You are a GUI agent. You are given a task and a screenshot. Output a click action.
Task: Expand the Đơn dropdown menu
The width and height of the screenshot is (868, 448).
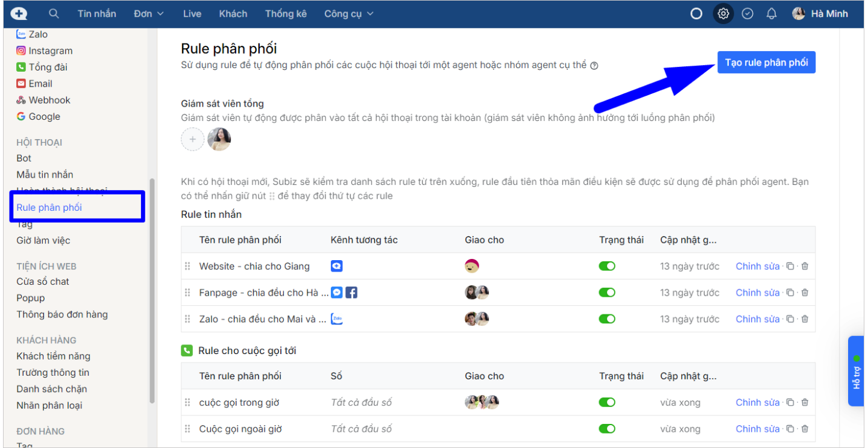tap(149, 13)
